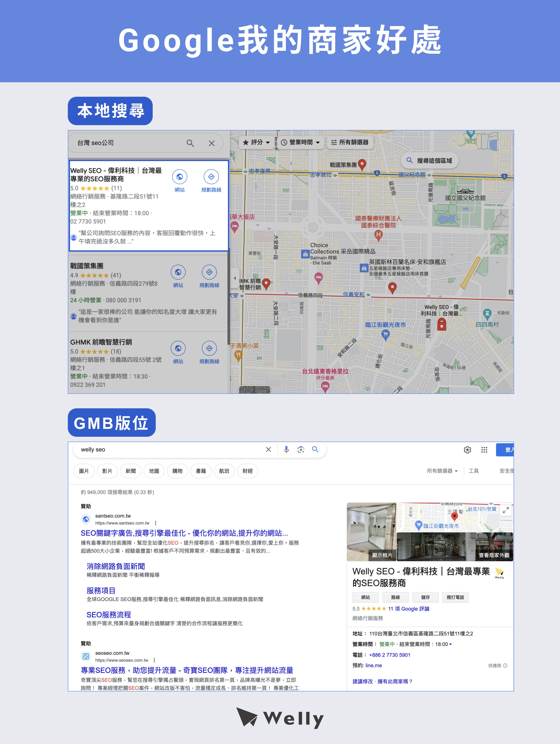Clear the welly seo search text
Viewport: 560px width, 744px height.
click(268, 449)
